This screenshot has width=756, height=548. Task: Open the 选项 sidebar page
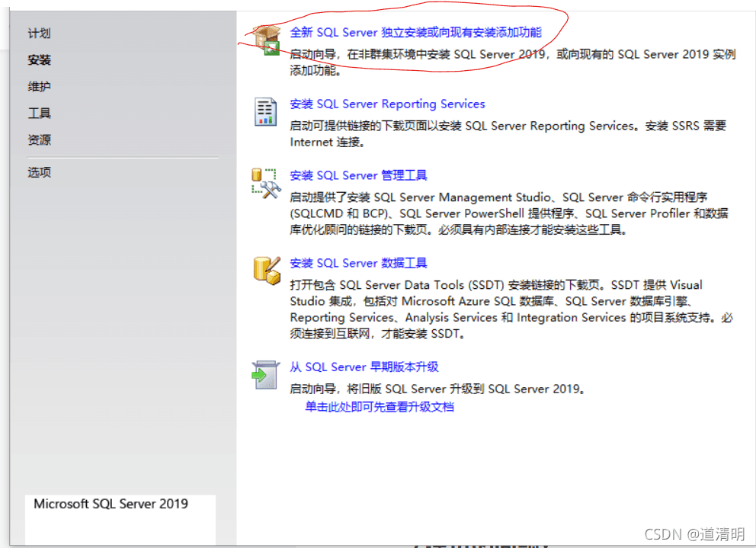pyautogui.click(x=39, y=172)
